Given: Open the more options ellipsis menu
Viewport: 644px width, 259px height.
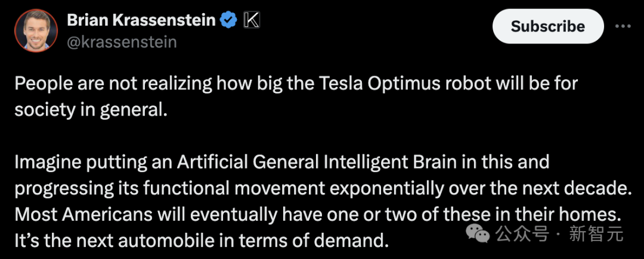Looking at the screenshot, I should [622, 27].
